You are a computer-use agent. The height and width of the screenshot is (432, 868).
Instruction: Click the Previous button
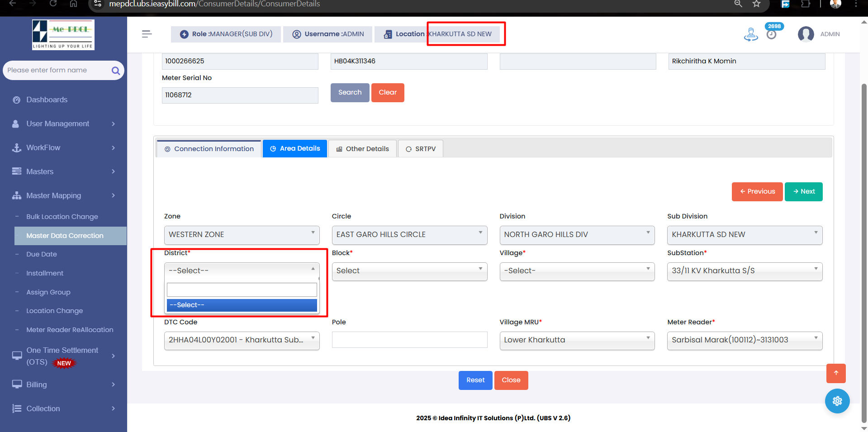point(757,192)
